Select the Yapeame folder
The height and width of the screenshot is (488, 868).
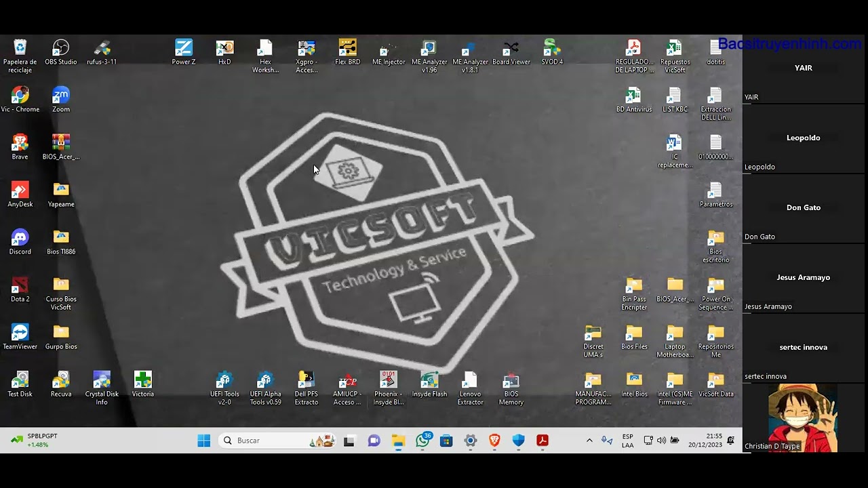(61, 195)
